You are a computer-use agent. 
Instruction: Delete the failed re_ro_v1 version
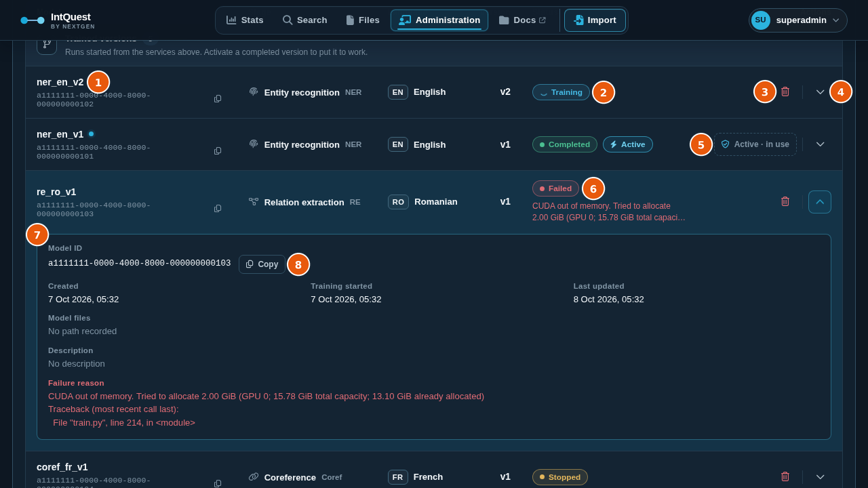click(x=785, y=201)
